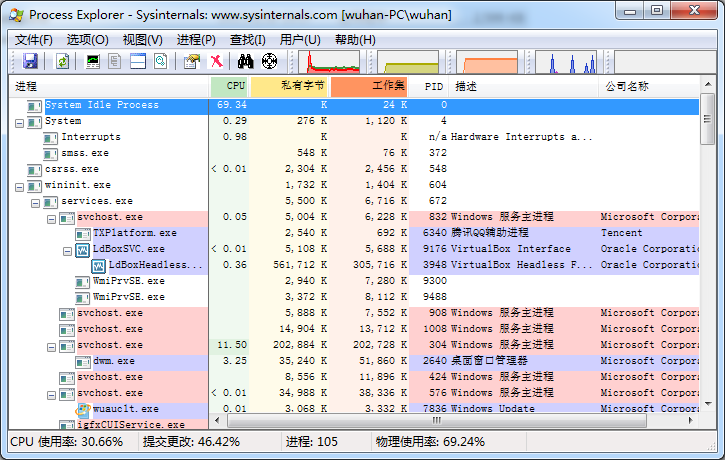Click the System Idle Process icon
Image resolution: width=725 pixels, height=460 pixels.
pos(34,106)
